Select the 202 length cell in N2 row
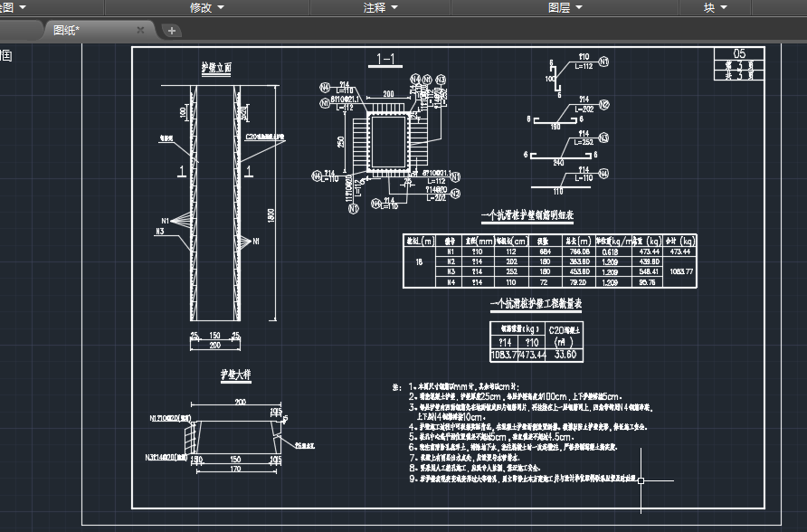 point(511,261)
